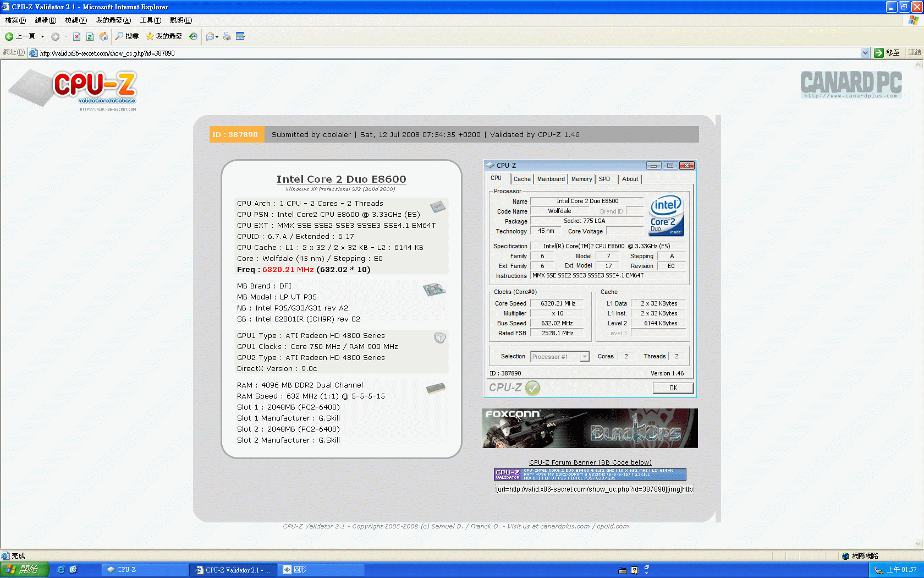Click the Windows Start button
This screenshot has width=924, height=578.
point(25,570)
